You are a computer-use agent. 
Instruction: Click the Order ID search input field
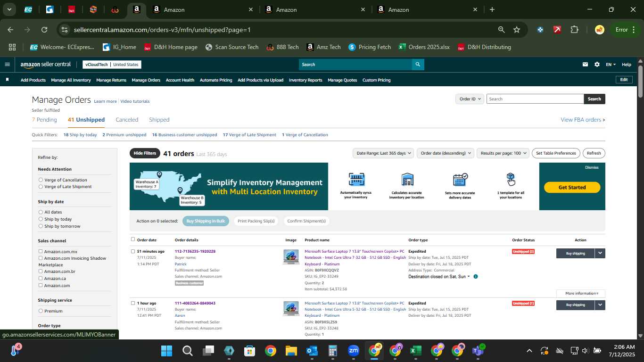535,99
